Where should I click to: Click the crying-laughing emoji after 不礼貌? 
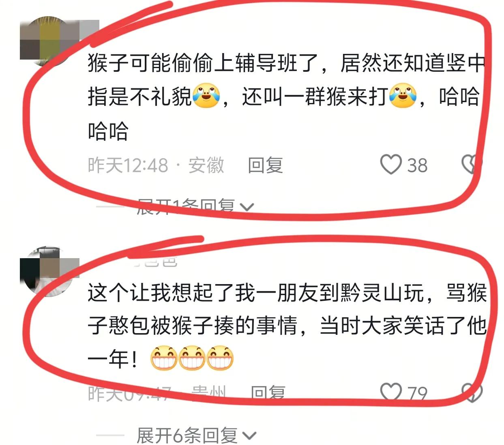pos(206,96)
